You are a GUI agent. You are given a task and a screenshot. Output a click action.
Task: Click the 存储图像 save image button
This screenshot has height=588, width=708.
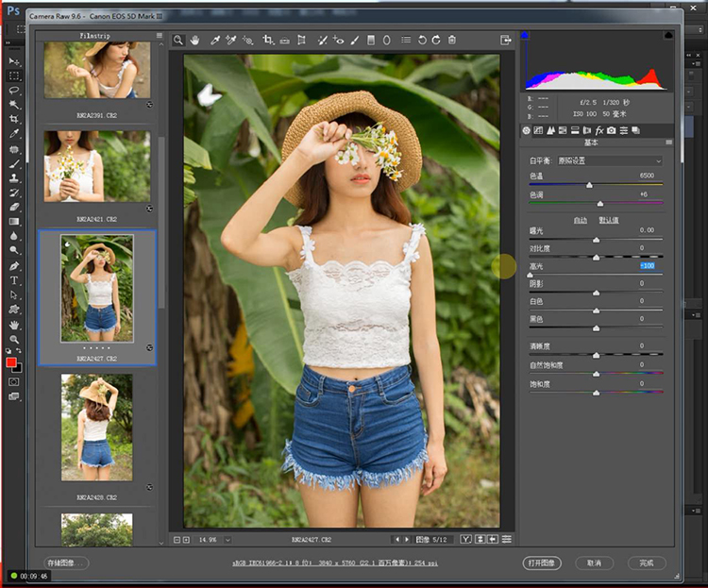66,563
